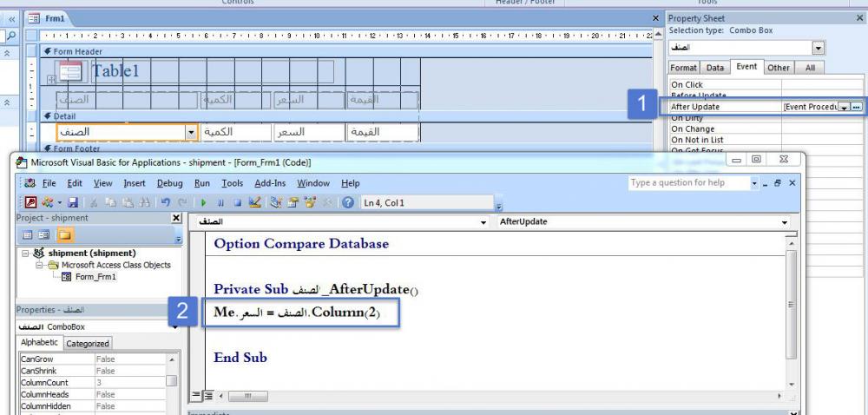
Task: Open the Tools menu
Action: [233, 183]
